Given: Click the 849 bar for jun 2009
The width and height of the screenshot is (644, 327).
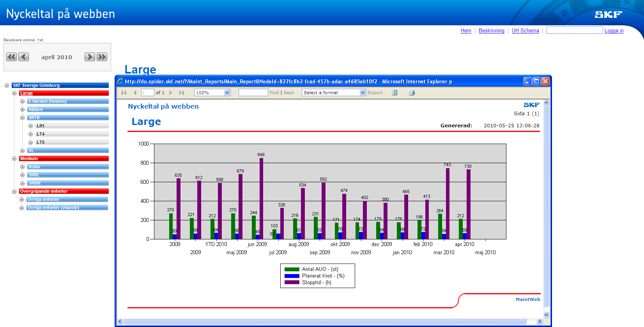Looking at the screenshot, I should (261, 199).
